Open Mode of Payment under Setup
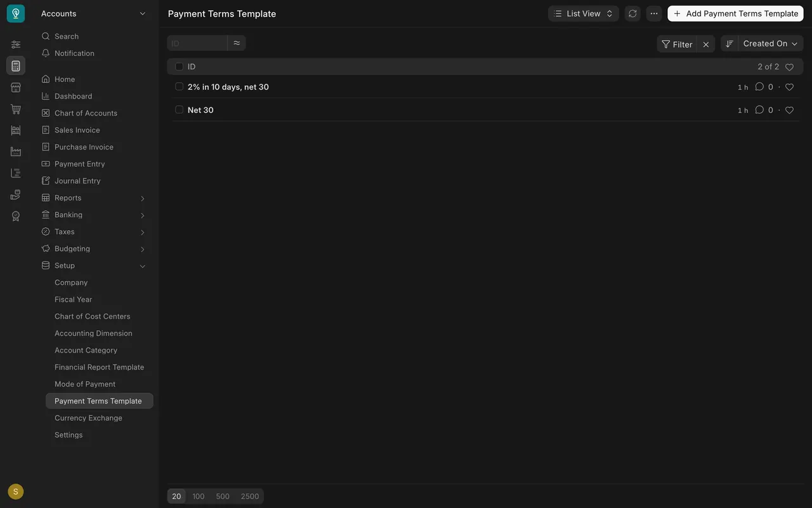Screen dimensions: 812x508 point(85,384)
